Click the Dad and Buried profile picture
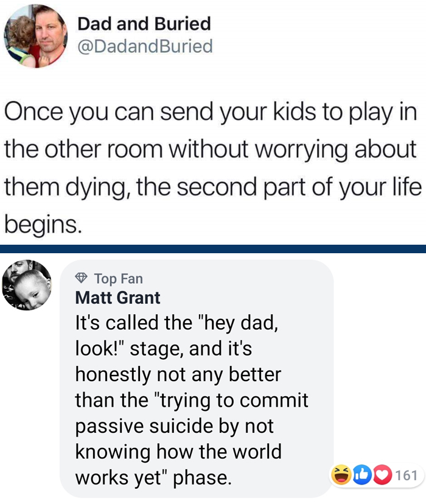This screenshot has width=426, height=504. (x=35, y=35)
